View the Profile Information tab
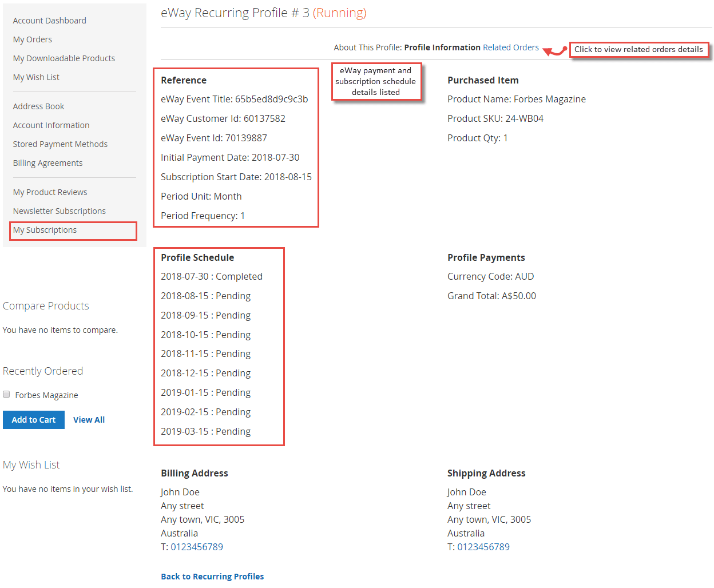The height and width of the screenshot is (588, 714). [442, 47]
